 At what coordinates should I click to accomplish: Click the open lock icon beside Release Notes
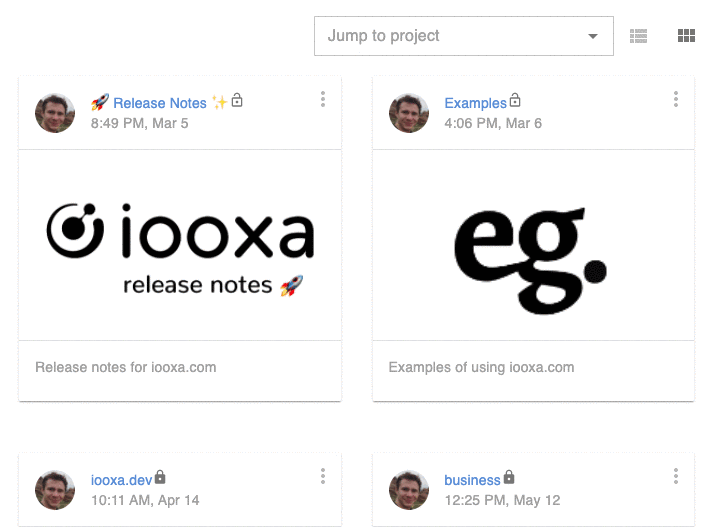point(237,100)
